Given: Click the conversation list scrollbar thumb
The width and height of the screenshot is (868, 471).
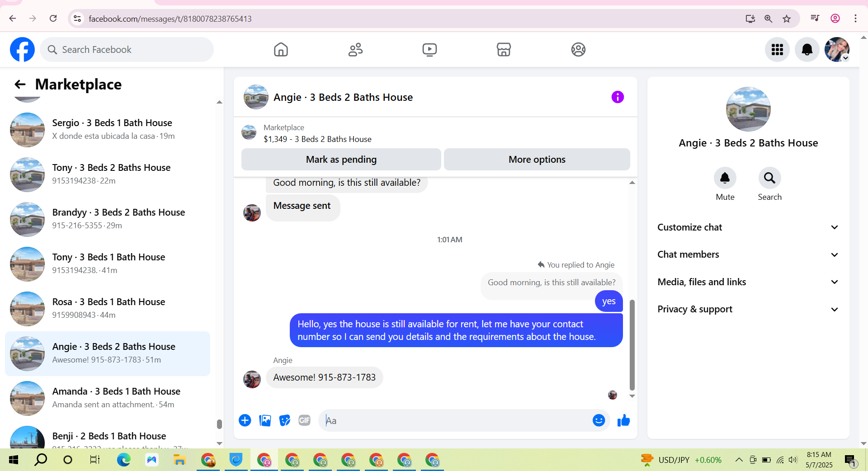Looking at the screenshot, I should [x=219, y=424].
